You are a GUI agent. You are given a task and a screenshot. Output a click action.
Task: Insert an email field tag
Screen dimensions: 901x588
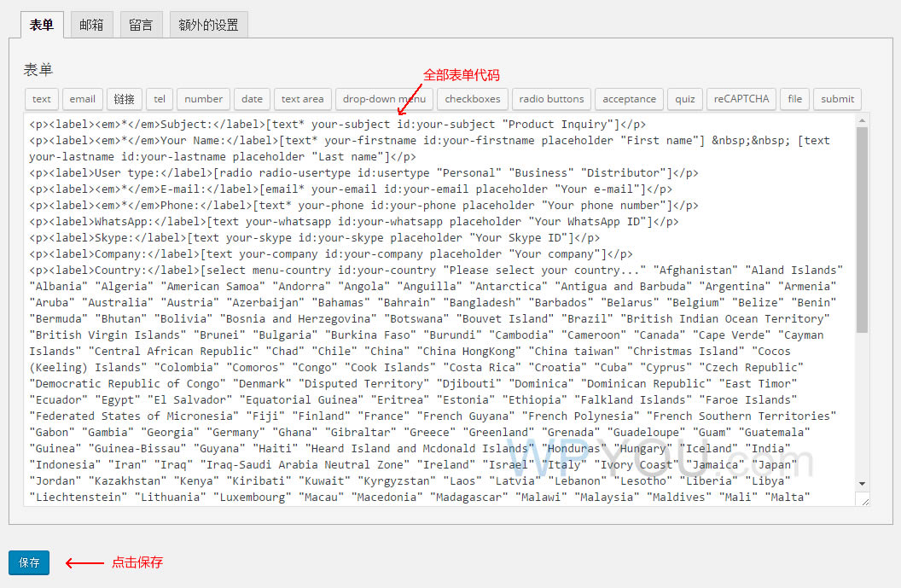coord(83,99)
